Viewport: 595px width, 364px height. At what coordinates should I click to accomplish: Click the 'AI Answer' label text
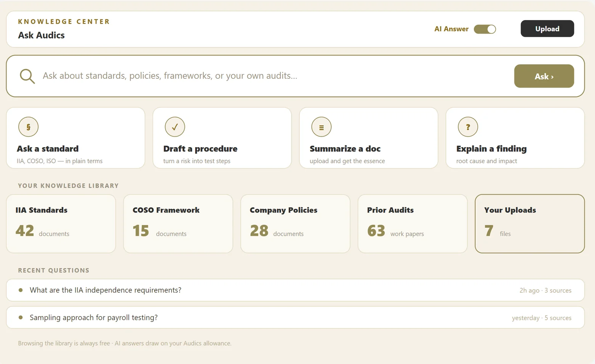[451, 29]
